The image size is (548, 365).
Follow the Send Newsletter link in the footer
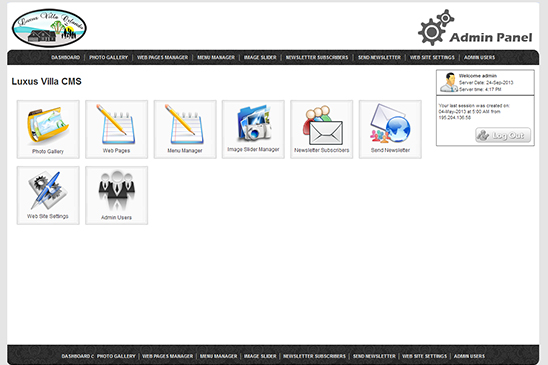click(374, 356)
